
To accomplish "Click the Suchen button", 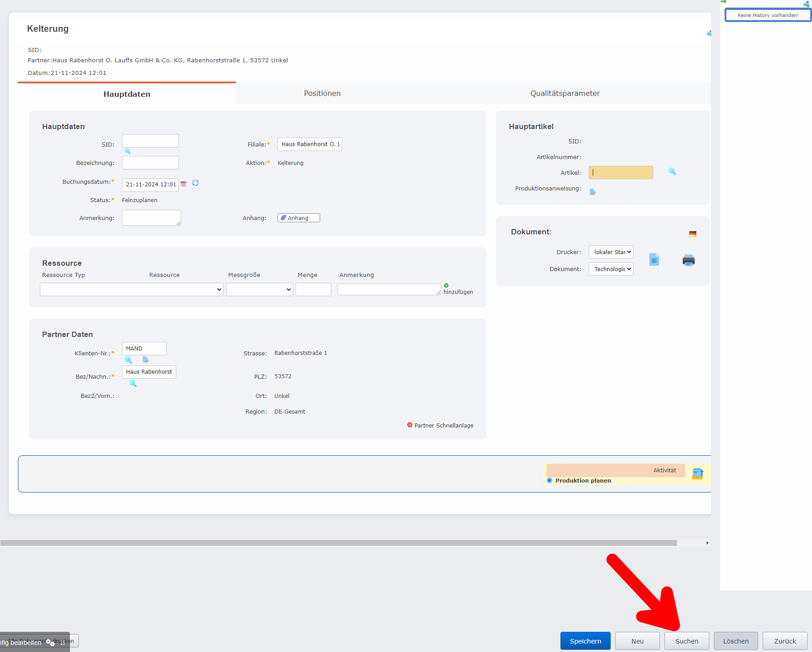I will click(686, 641).
